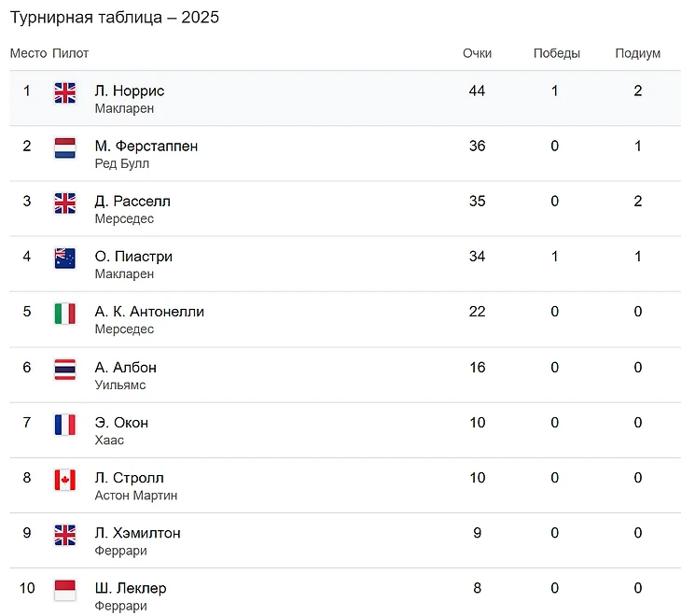The width and height of the screenshot is (681, 616).
Task: Open О. Пиастри driver name
Action: 133,257
